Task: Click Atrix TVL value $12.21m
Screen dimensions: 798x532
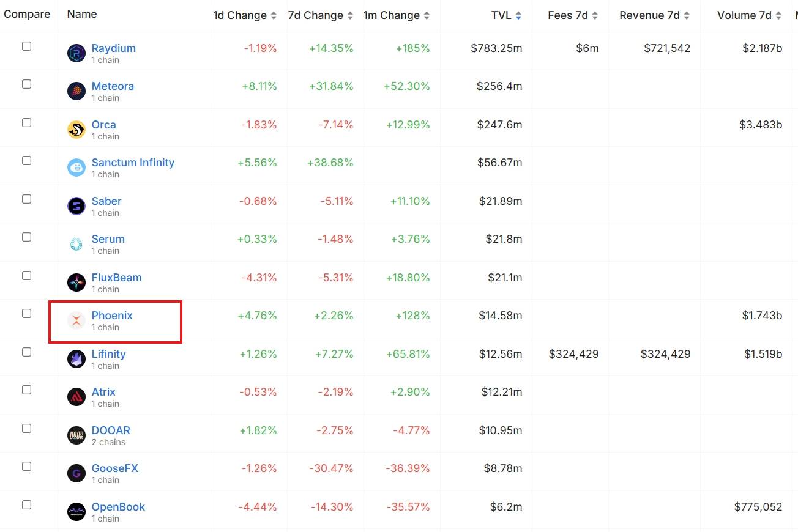Action: [502, 392]
